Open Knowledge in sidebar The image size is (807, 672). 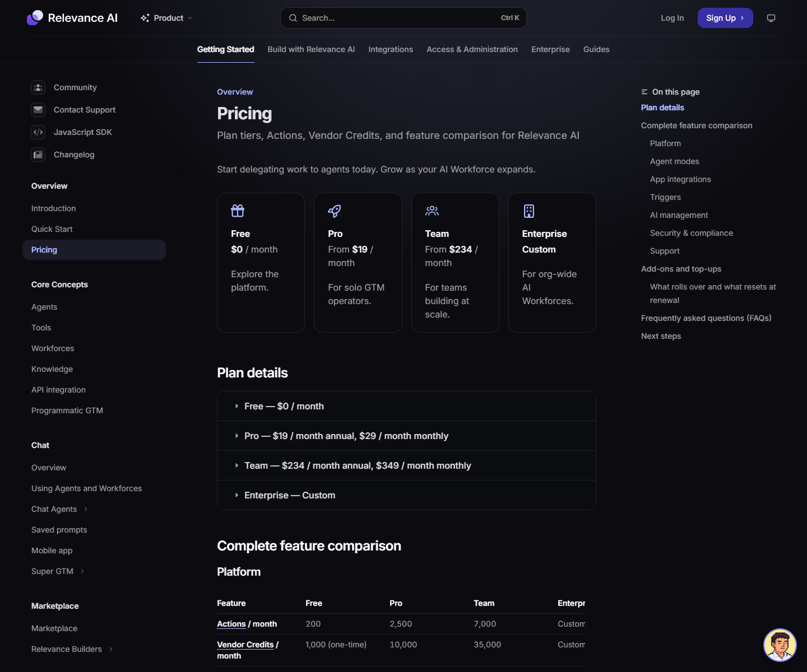[94, 369]
